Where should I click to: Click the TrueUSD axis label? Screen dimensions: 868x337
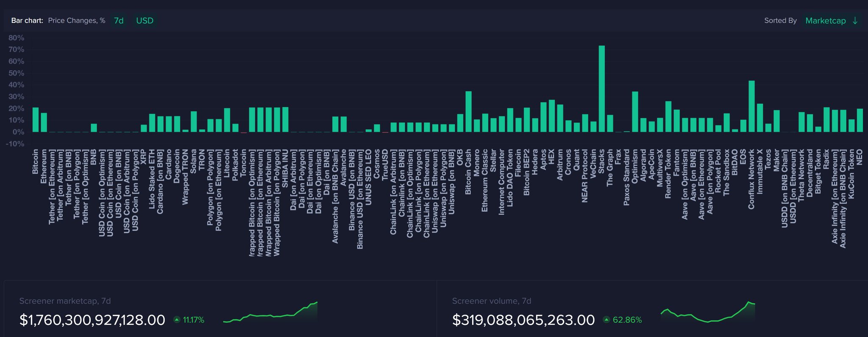tap(385, 165)
